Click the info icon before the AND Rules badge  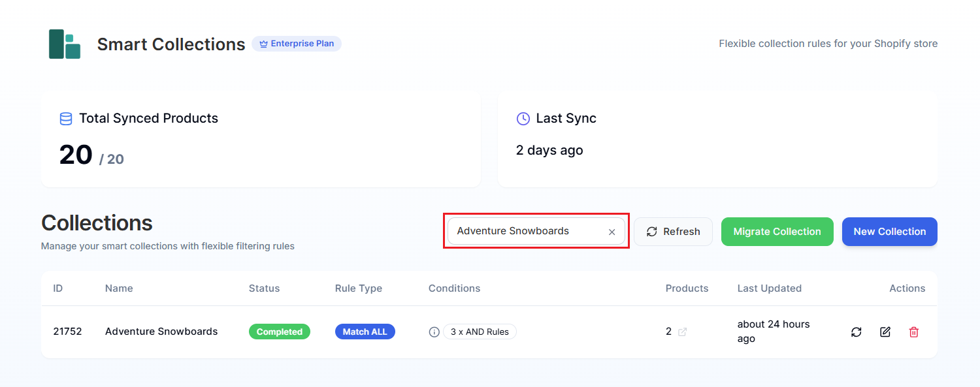434,332
